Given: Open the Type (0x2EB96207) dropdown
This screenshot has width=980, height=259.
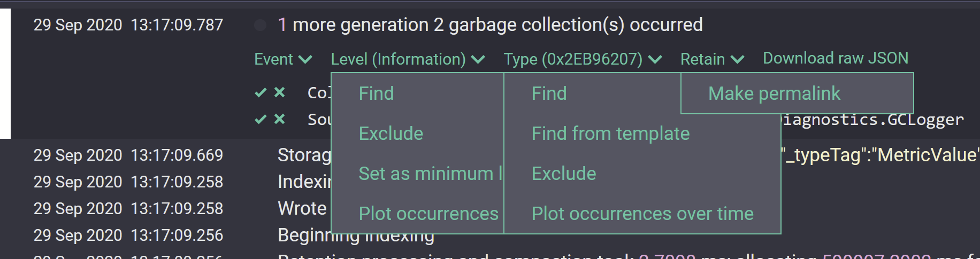Looking at the screenshot, I should (583, 59).
